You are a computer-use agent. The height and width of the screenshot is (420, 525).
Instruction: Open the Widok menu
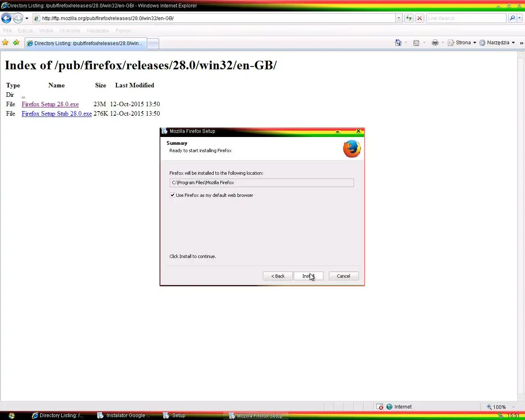(x=46, y=31)
